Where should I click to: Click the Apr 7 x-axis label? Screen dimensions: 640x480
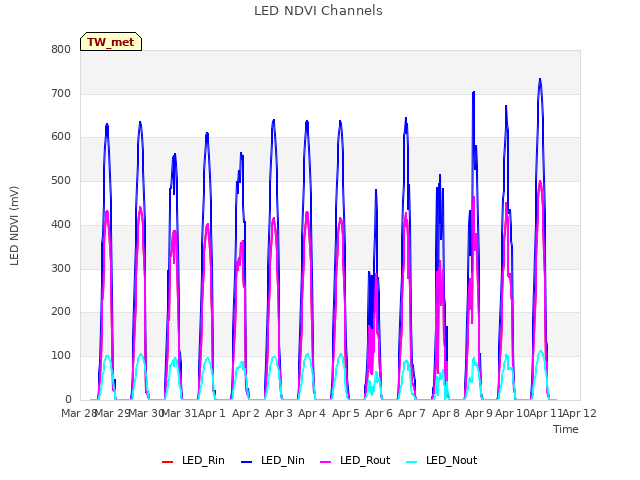[x=412, y=413]
